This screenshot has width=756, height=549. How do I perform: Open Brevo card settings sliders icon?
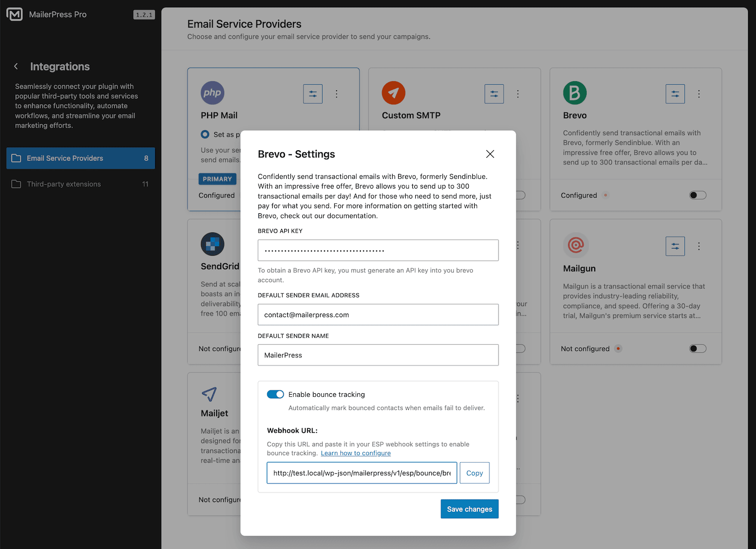pyautogui.click(x=675, y=94)
